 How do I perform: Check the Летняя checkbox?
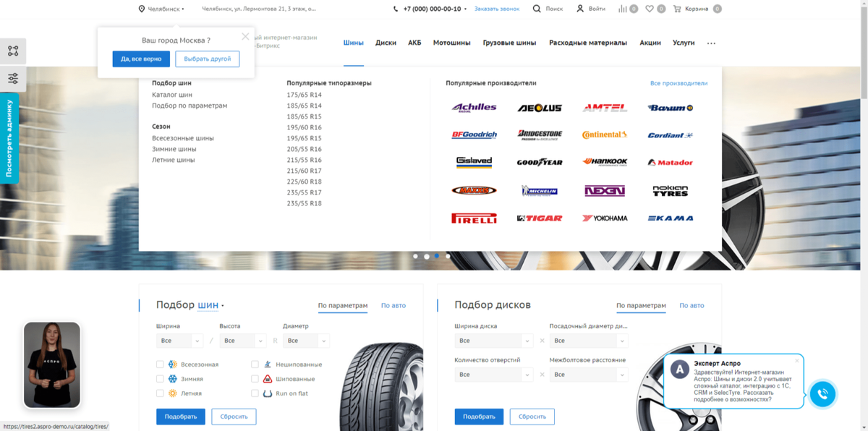pos(160,393)
